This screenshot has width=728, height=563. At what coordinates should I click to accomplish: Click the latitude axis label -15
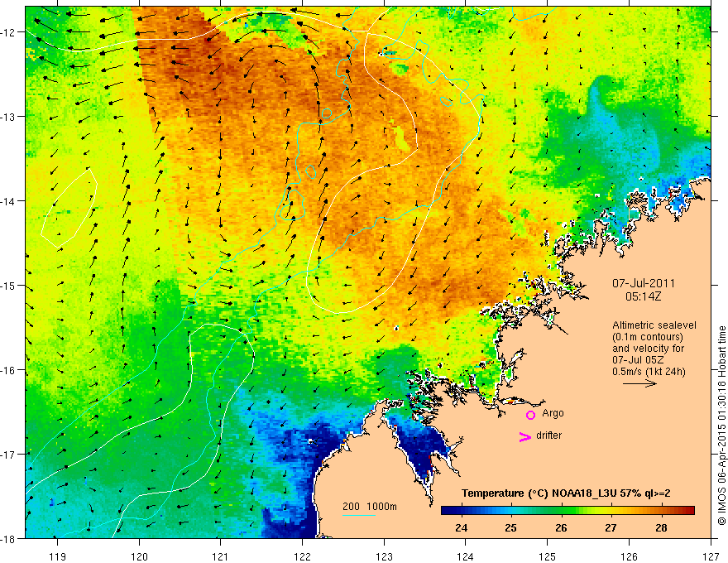click(x=9, y=286)
